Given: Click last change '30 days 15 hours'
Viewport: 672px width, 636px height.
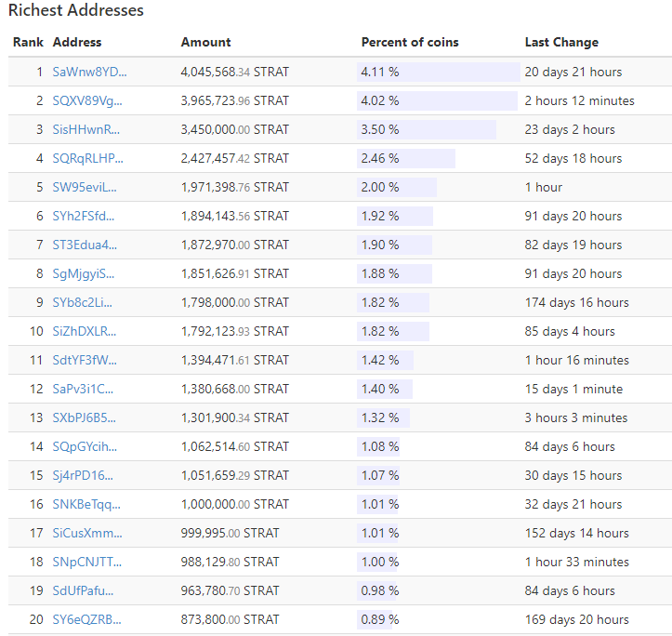Looking at the screenshot, I should coord(573,475).
